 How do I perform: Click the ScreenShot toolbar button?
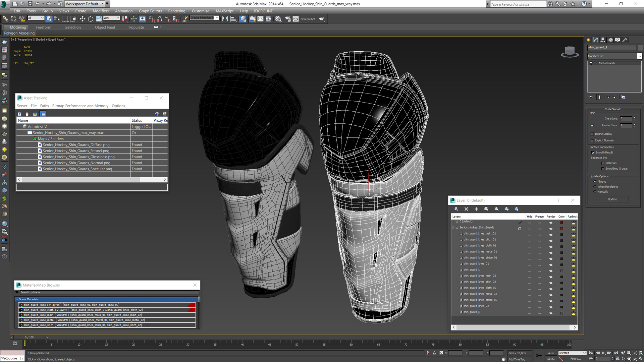click(308, 19)
